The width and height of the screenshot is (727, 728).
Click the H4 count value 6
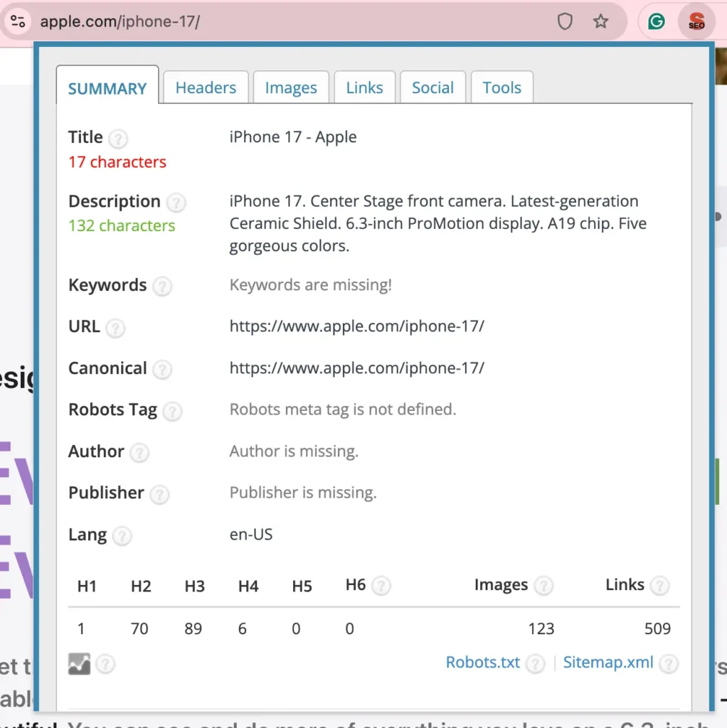click(x=242, y=628)
